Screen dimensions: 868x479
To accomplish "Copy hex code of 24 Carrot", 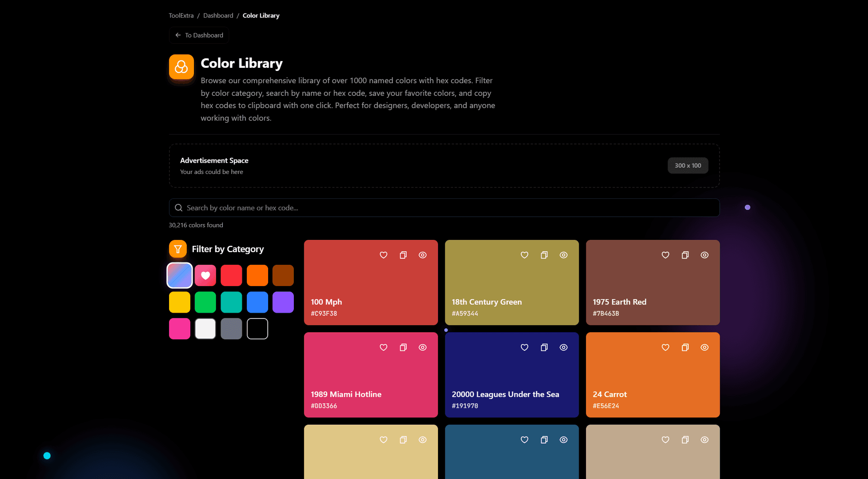I will tap(685, 348).
